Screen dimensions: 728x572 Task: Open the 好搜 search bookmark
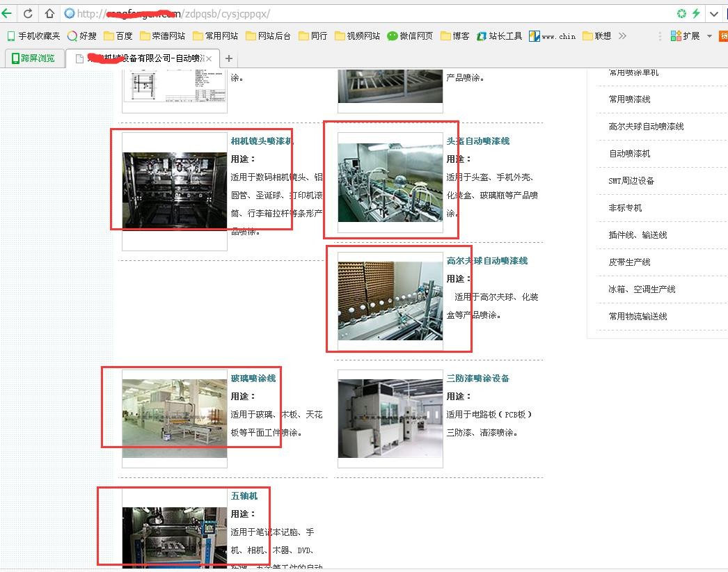(82, 35)
